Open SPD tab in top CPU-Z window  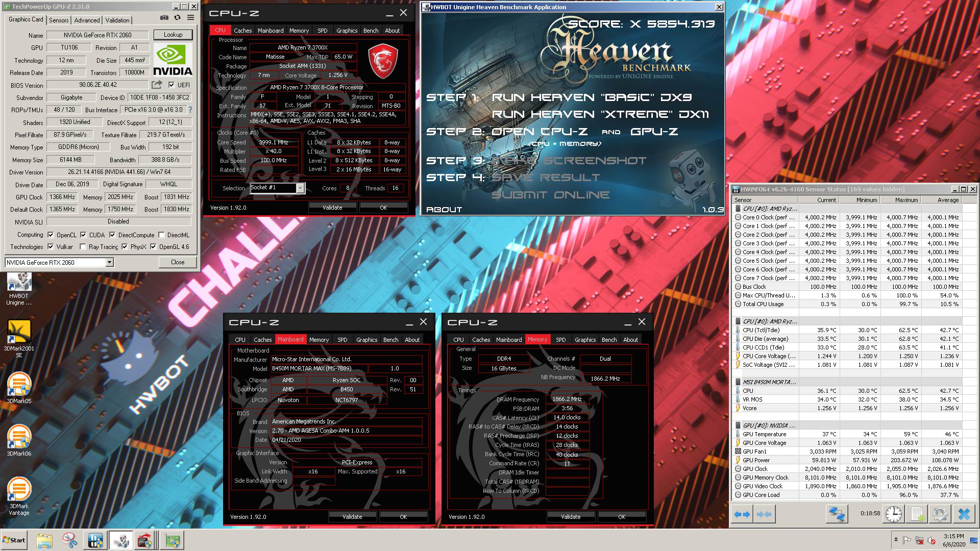tap(323, 31)
